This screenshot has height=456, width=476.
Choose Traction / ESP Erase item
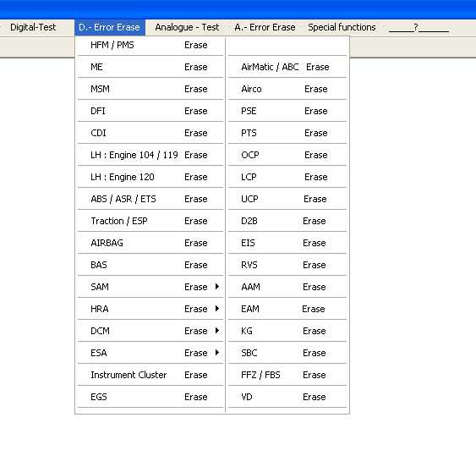coord(150,221)
